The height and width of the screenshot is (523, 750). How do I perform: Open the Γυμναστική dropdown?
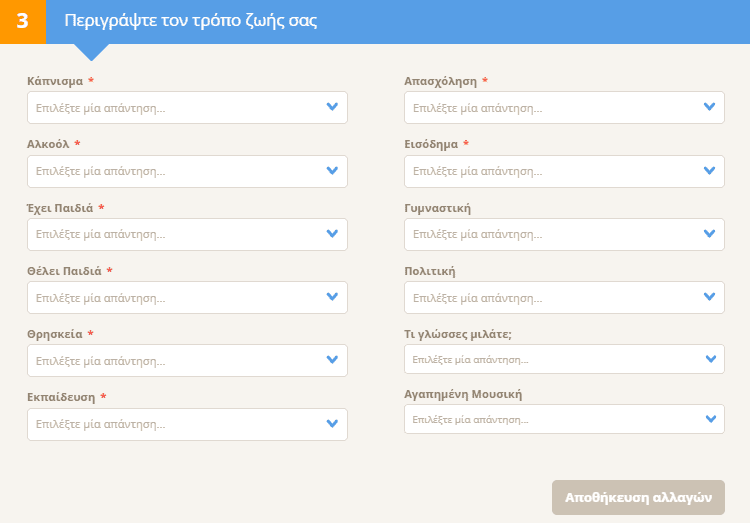[x=564, y=234]
